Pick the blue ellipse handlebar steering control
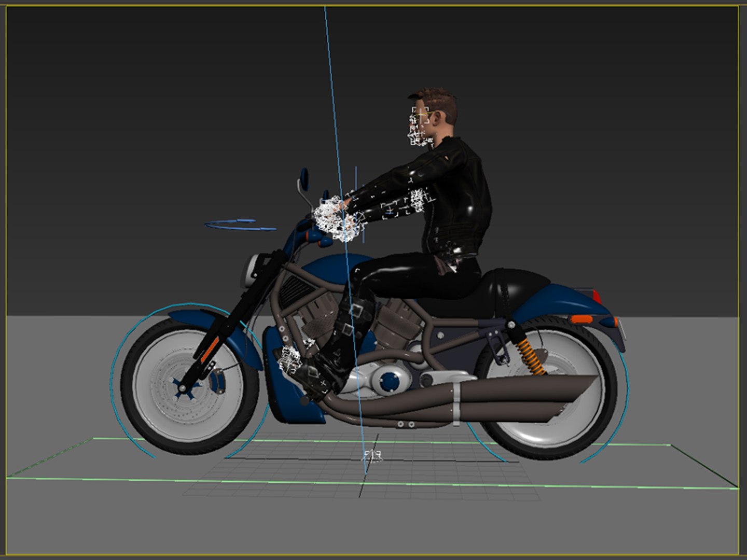Viewport: 747px width, 560px height. [240, 225]
